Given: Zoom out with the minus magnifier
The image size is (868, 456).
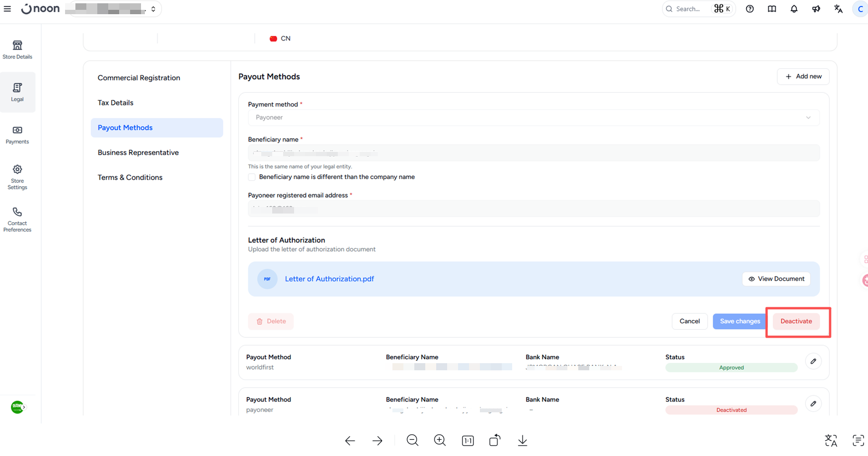Looking at the screenshot, I should [413, 440].
